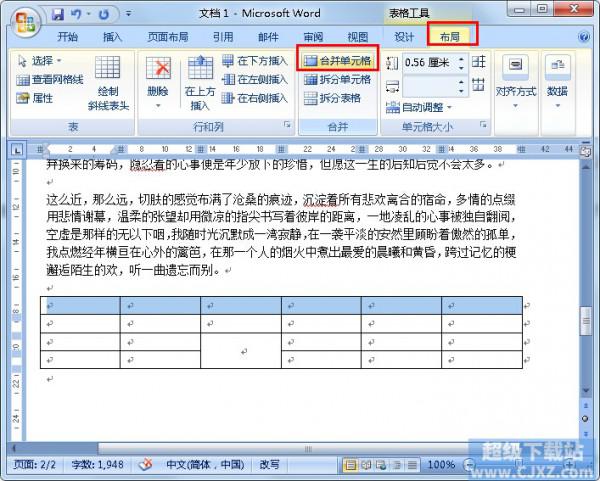Viewport: 600px width, 481px height.
Task: Open the 自动调整 autofit dropdown
Action: pos(419,108)
